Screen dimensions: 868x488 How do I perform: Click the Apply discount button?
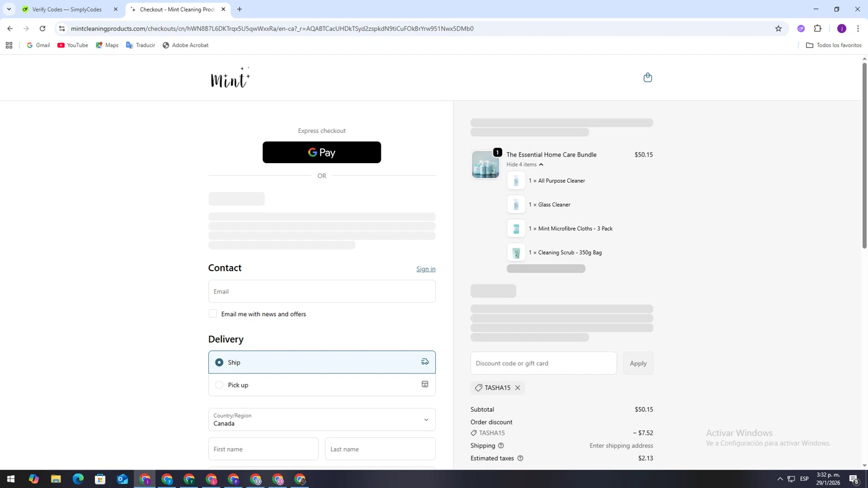(x=638, y=363)
